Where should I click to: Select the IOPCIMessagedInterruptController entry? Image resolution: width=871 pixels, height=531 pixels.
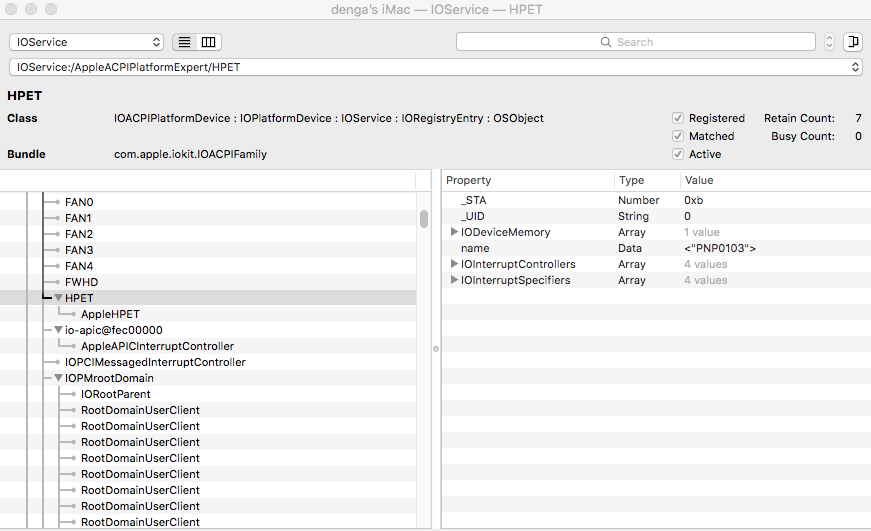click(155, 362)
